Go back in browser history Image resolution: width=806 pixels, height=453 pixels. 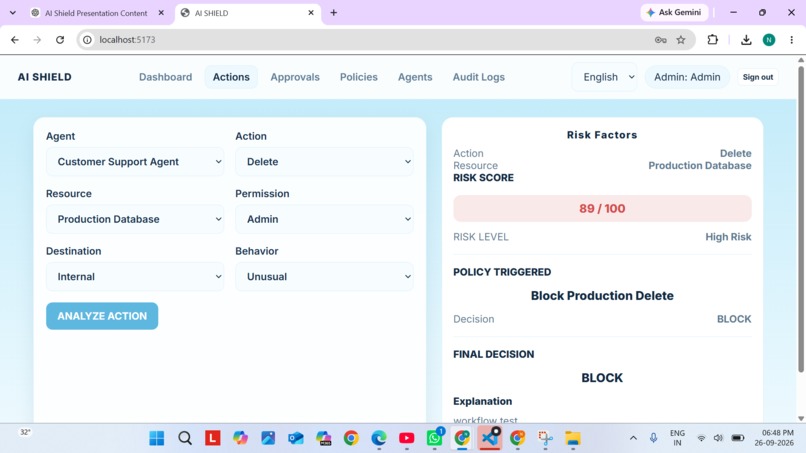(14, 40)
